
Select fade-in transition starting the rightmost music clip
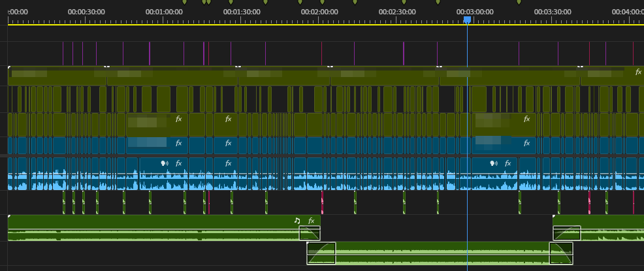(x=567, y=233)
